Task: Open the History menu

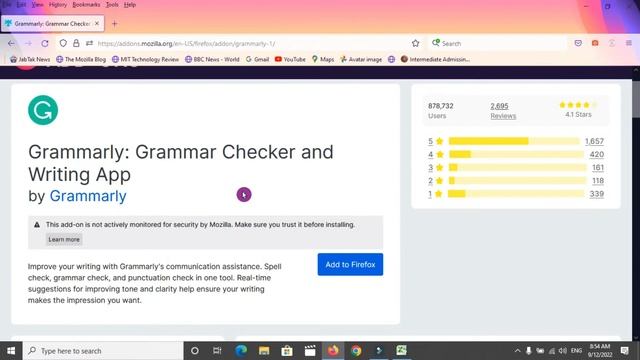Action: pos(58,5)
